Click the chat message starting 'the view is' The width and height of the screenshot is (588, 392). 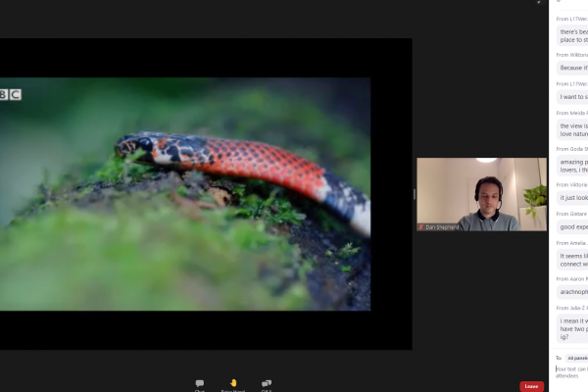[x=572, y=129]
